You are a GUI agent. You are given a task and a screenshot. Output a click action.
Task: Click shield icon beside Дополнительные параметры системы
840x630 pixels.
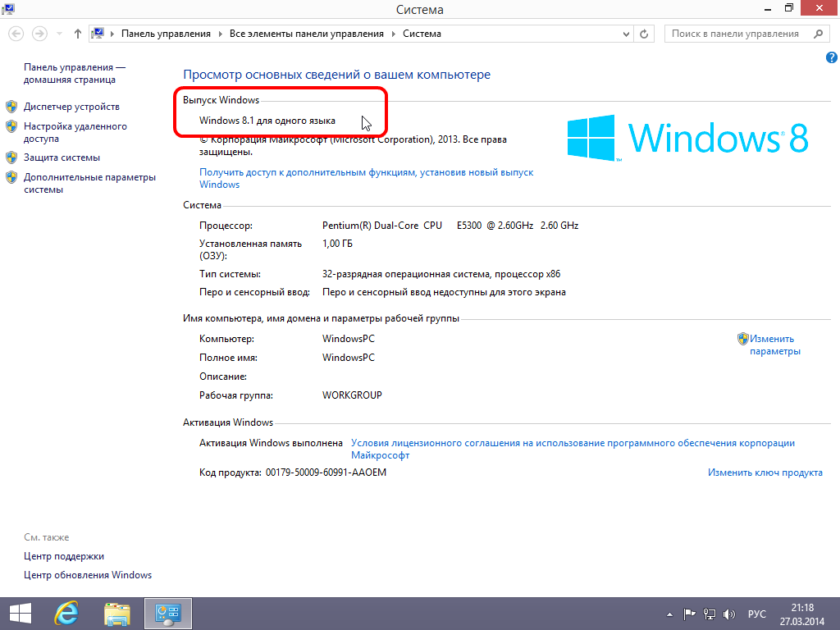(11, 177)
